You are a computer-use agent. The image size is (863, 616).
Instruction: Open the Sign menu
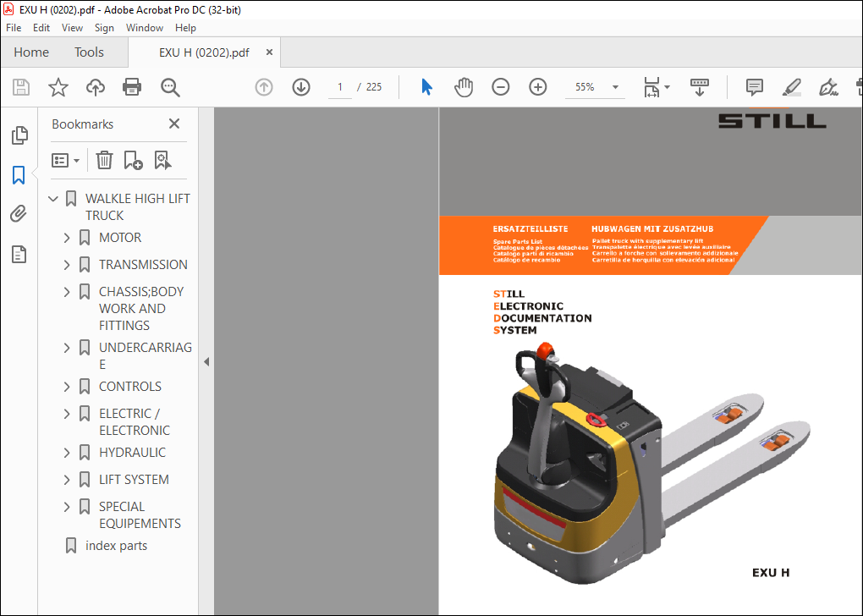104,28
